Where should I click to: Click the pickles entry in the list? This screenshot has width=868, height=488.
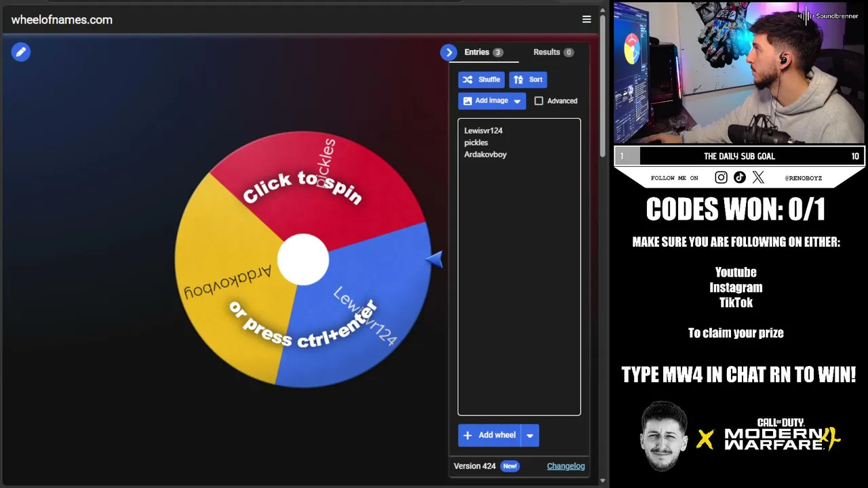[x=476, y=143]
